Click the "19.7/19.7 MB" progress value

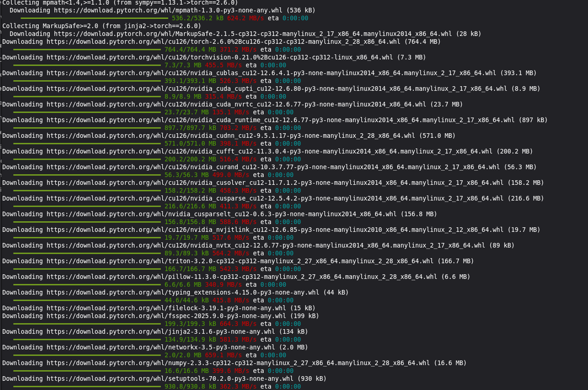pyautogui.click(x=187, y=237)
